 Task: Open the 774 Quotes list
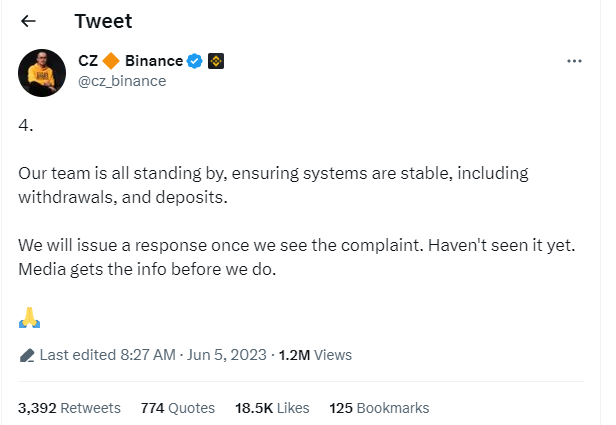[x=178, y=408]
